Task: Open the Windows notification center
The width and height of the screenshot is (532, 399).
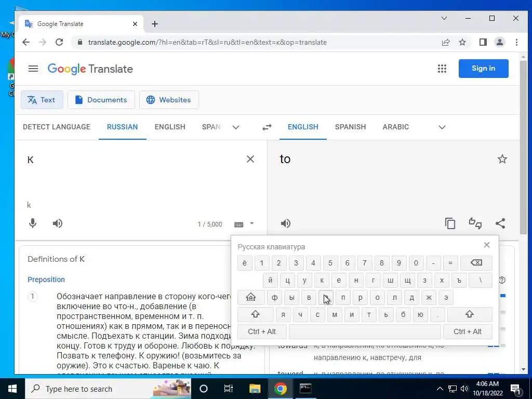Action: (515, 389)
